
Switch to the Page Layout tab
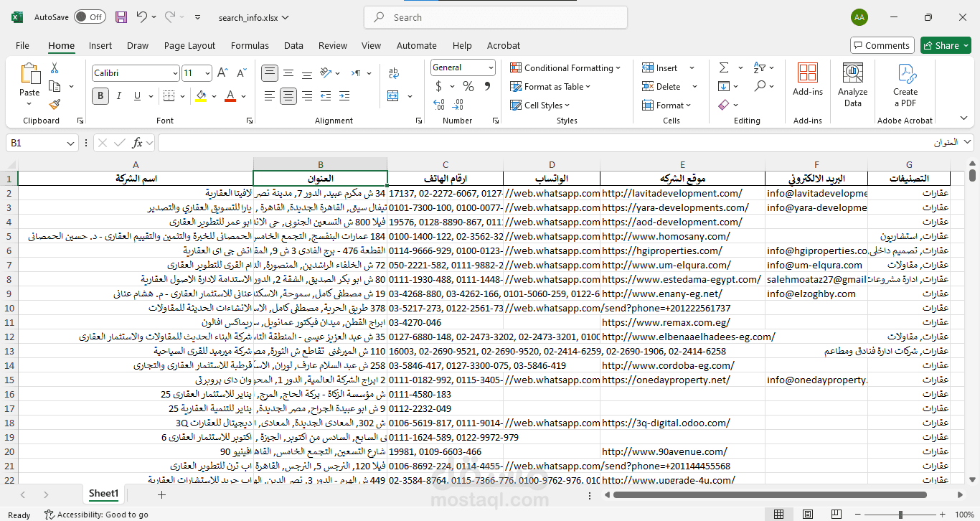pos(189,45)
